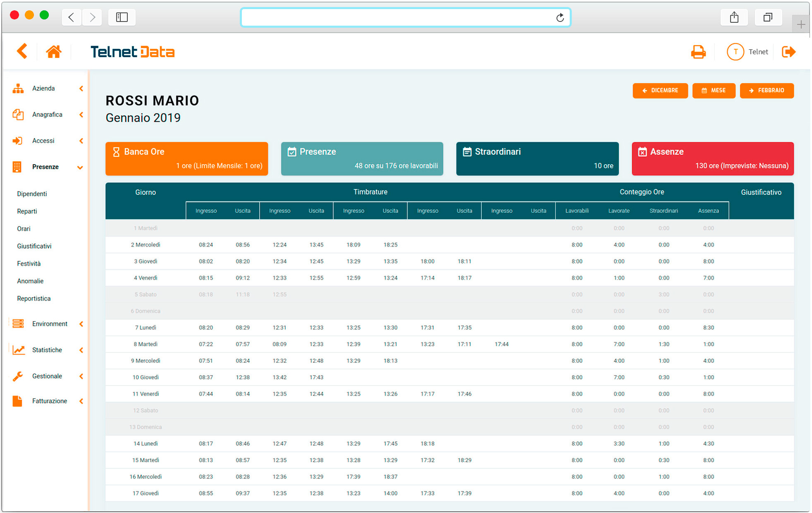Log out using the exit icon

pos(789,52)
